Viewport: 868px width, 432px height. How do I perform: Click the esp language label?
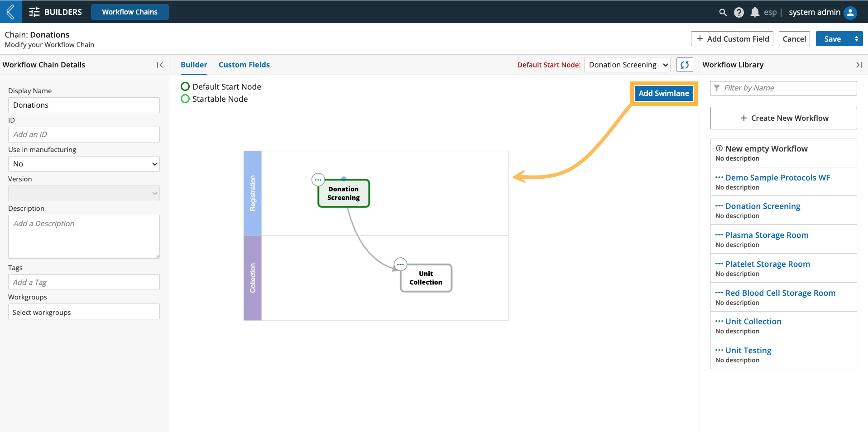click(770, 12)
